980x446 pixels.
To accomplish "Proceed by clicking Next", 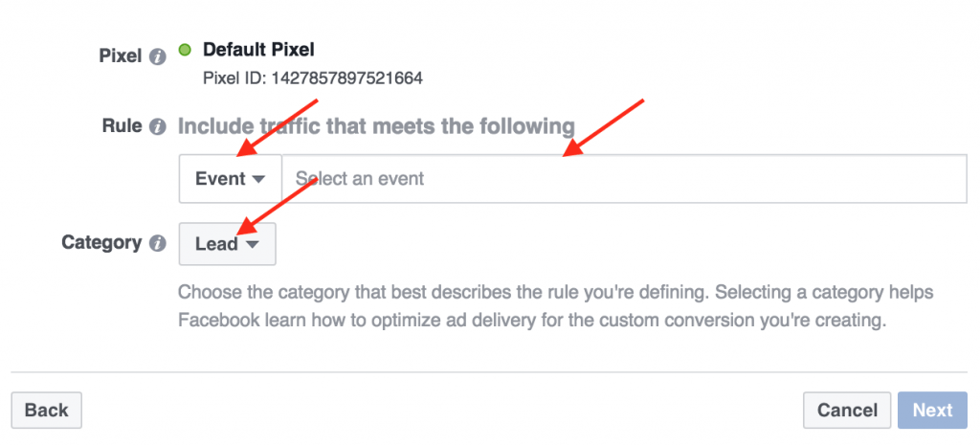I will click(931, 410).
